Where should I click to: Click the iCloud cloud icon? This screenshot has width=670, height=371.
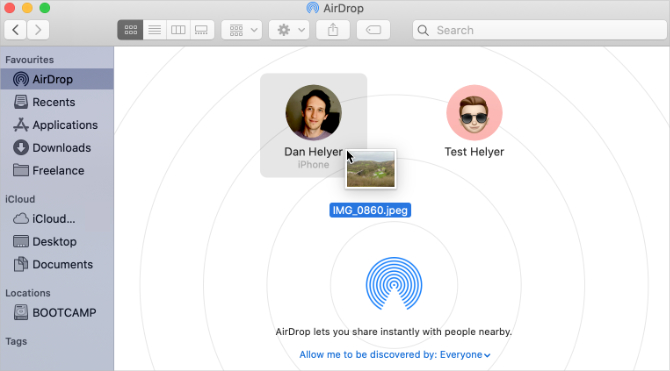[21, 219]
